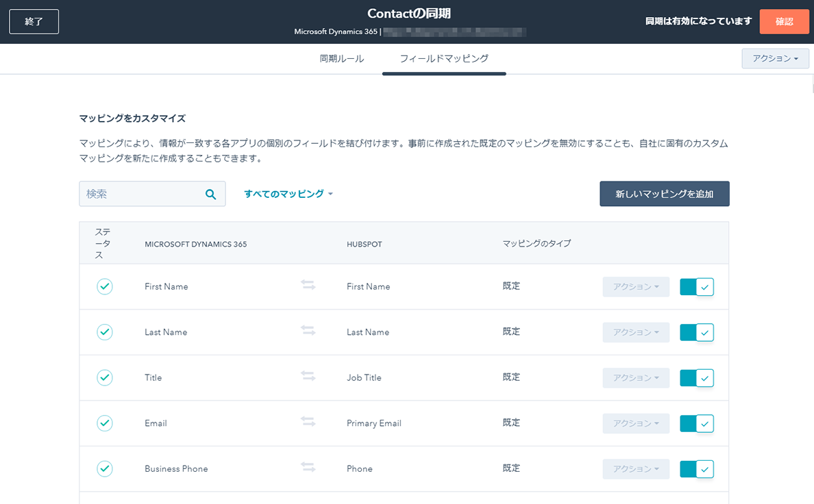
Task: Click the search magnifier icon
Action: [211, 194]
